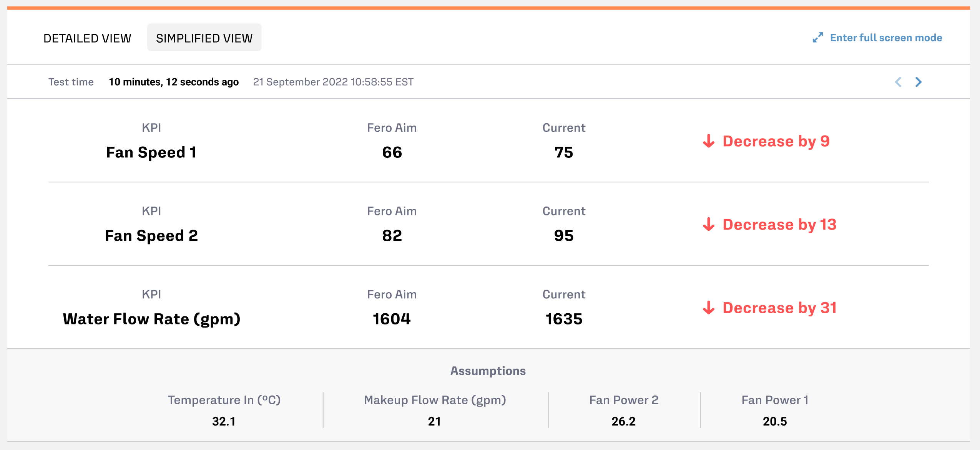Image resolution: width=980 pixels, height=450 pixels.
Task: Click the red down arrow for Fan Speed 1
Action: pos(709,141)
